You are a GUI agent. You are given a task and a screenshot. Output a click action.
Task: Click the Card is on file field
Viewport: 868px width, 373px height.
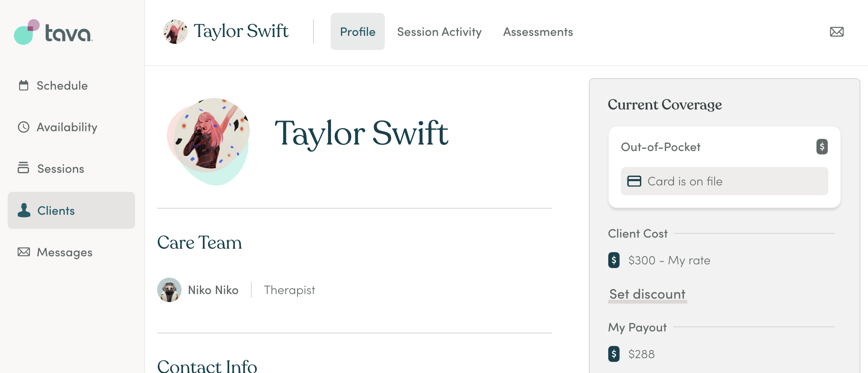point(724,181)
